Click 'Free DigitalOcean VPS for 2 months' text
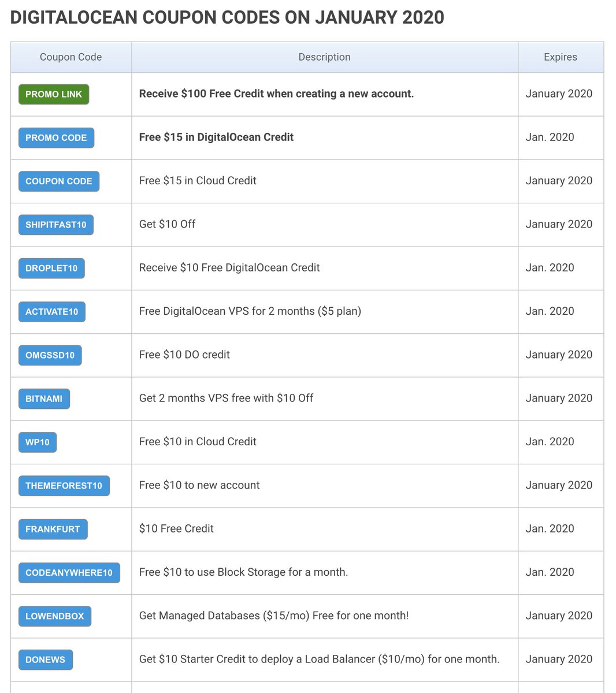Viewport: 616px width, 693px height. pyautogui.click(x=250, y=311)
